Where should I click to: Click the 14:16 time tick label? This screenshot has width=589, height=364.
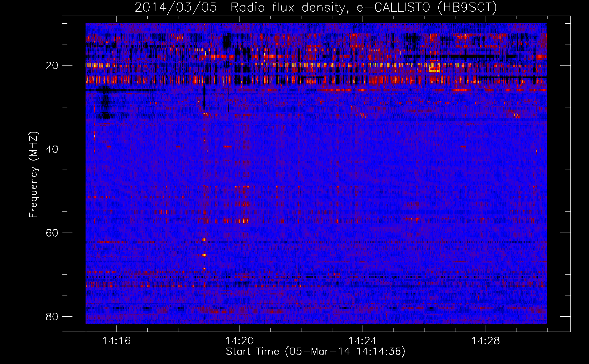tap(116, 341)
